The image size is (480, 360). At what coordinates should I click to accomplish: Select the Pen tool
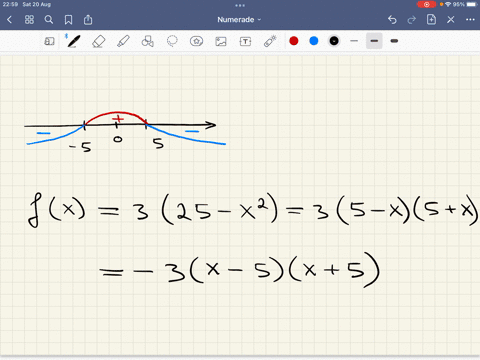[x=73, y=41]
